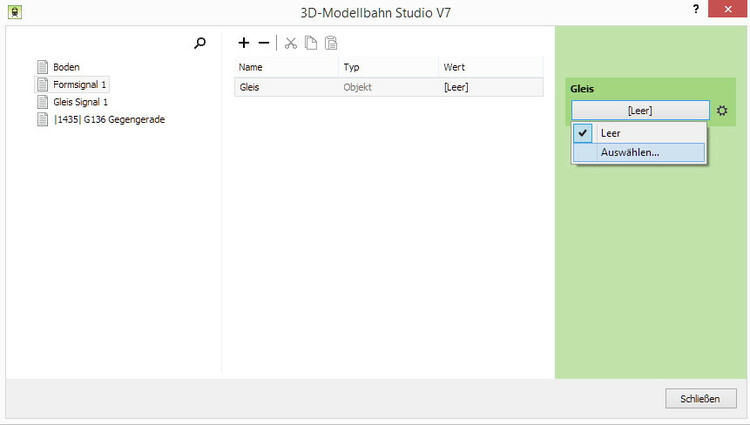Sort by Name column header
Viewport: 750px width, 425px height.
click(287, 67)
